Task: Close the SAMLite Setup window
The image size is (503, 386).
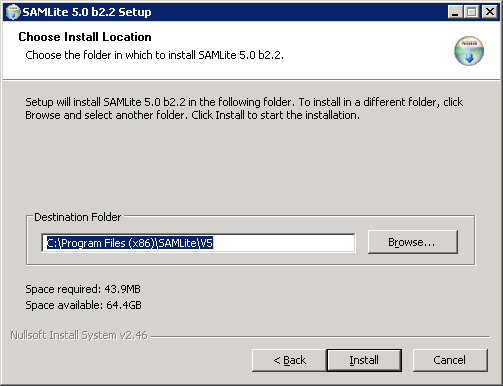Action: pos(490,12)
